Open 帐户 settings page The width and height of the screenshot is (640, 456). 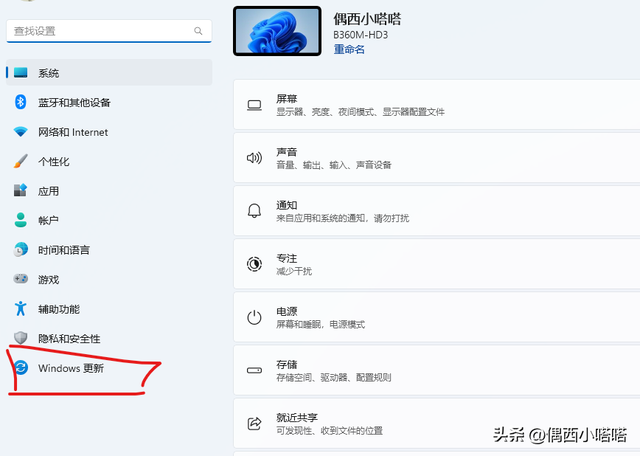pyautogui.click(x=48, y=220)
